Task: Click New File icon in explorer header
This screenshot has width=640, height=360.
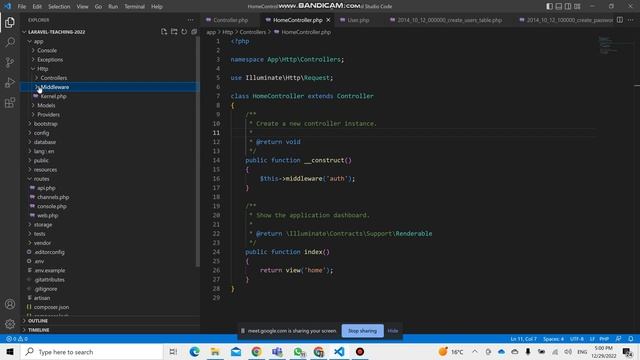Action: click(164, 32)
